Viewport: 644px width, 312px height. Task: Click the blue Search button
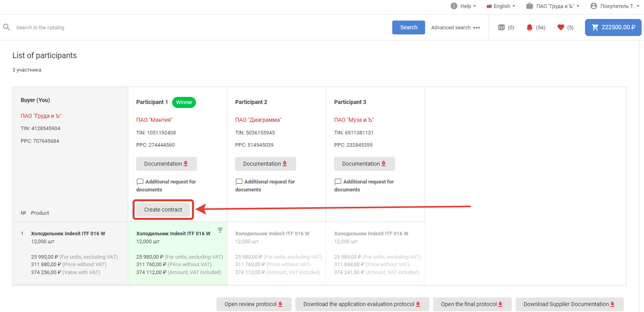pyautogui.click(x=408, y=27)
